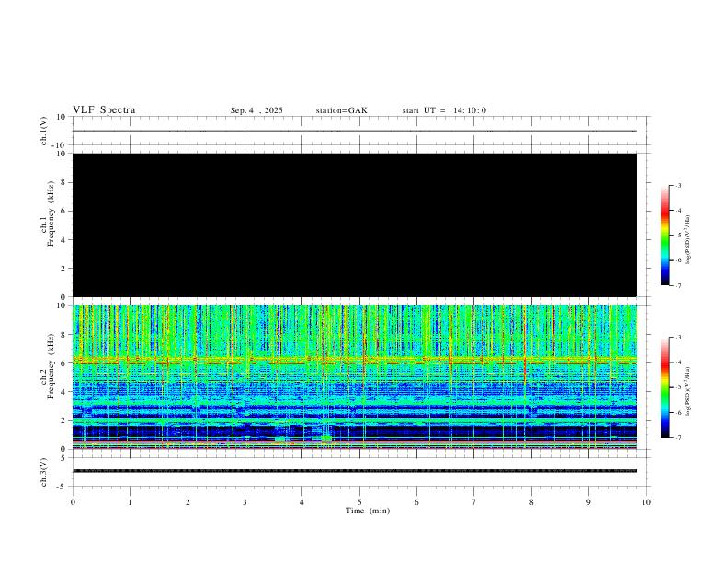The height and width of the screenshot is (563, 728).
Task: Click time axis tick label "3"
Action: [245, 502]
